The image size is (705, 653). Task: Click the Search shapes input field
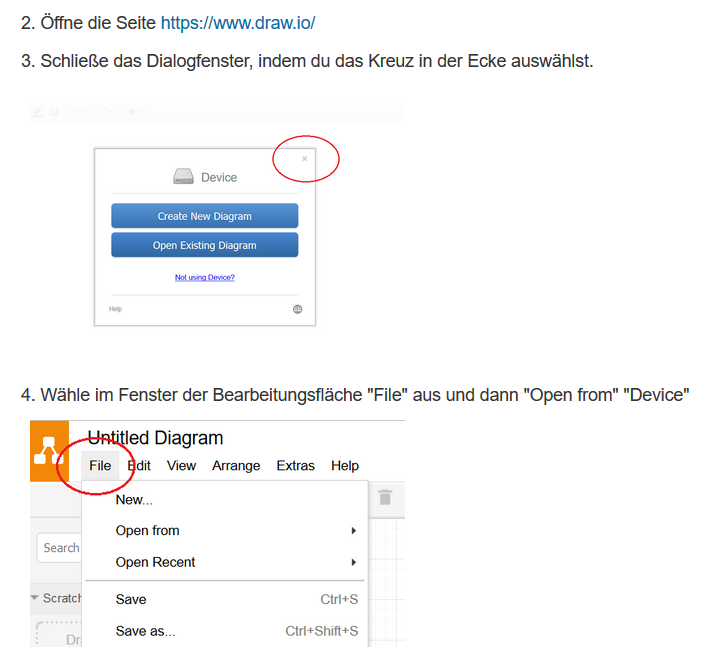pyautogui.click(x=60, y=547)
